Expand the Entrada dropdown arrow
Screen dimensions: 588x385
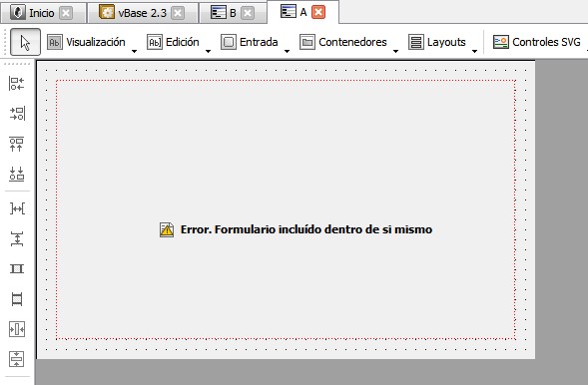(287, 51)
